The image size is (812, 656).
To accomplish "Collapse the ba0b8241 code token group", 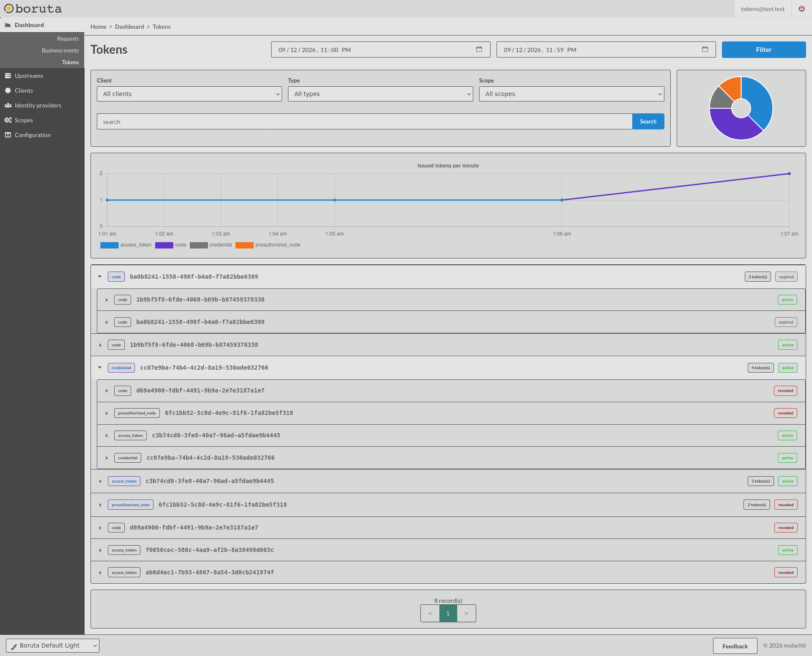I will point(100,277).
